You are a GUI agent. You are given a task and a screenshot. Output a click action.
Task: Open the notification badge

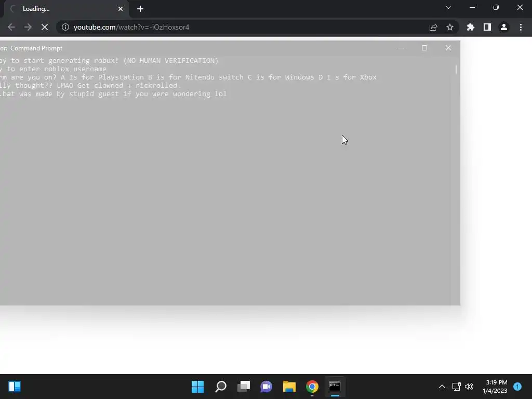click(x=517, y=387)
